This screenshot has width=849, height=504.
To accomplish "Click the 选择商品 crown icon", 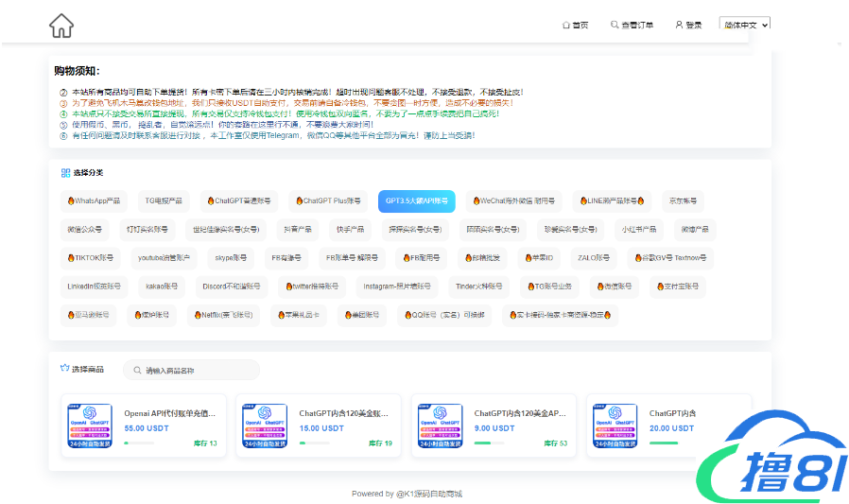I will click(64, 369).
